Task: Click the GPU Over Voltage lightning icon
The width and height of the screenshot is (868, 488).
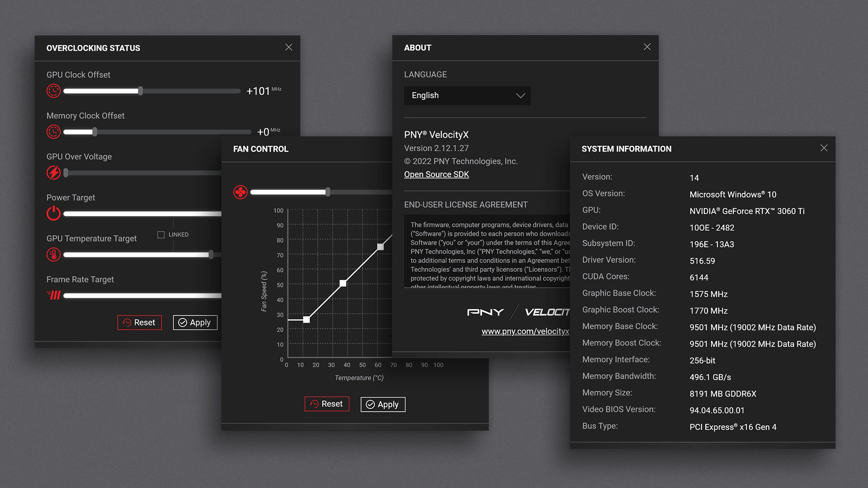Action: click(x=53, y=173)
